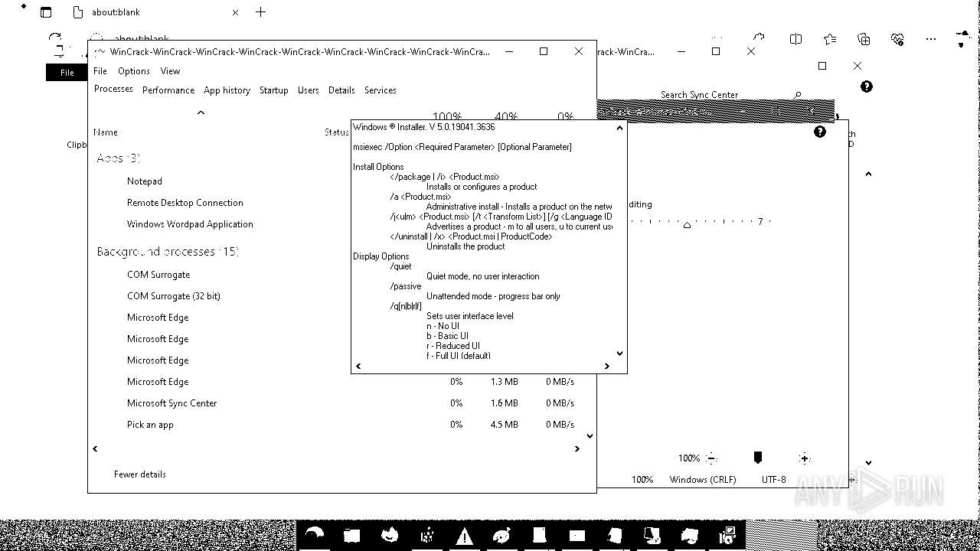
Task: Open new browser tab with plus
Action: pos(260,11)
